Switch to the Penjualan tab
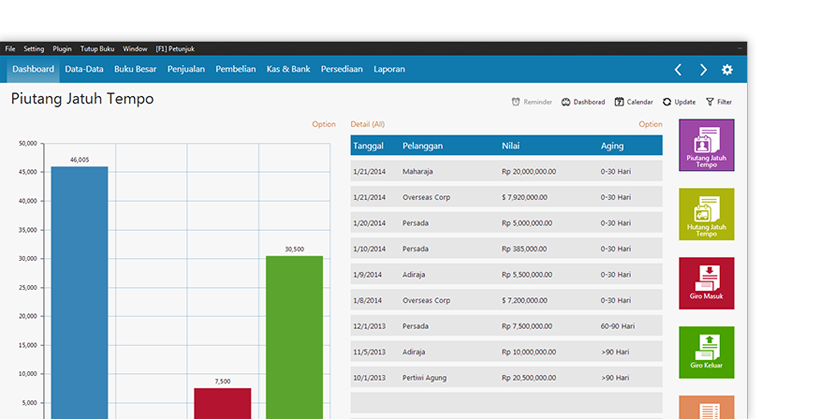The height and width of the screenshot is (419, 814). (x=186, y=69)
